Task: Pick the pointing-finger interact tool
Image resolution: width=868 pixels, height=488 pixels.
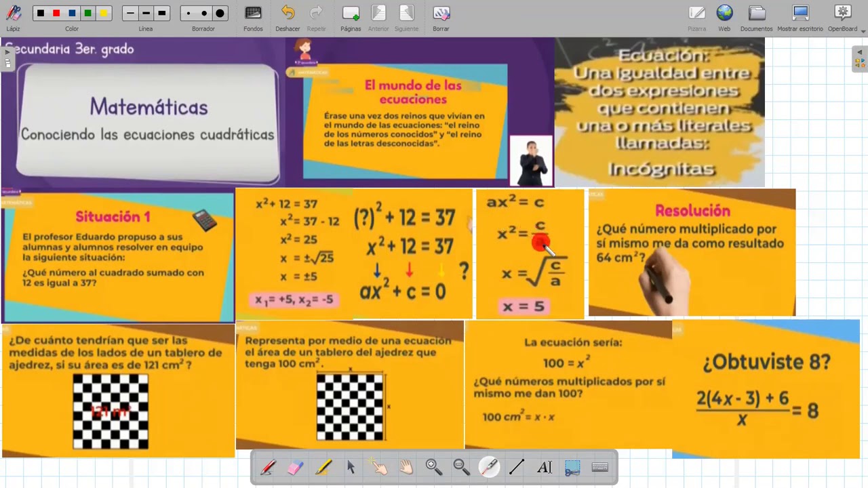Action: tap(378, 467)
